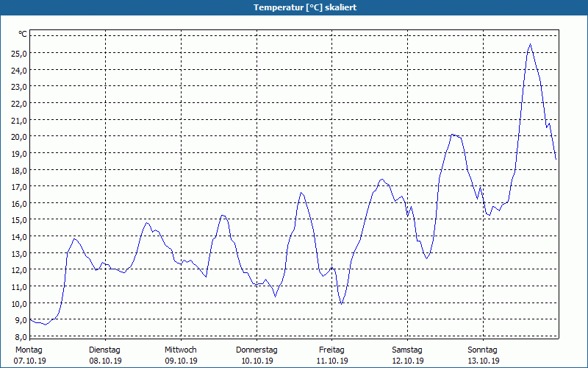Click the date label 09.10.19
The height and width of the screenshot is (368, 588).
[181, 361]
